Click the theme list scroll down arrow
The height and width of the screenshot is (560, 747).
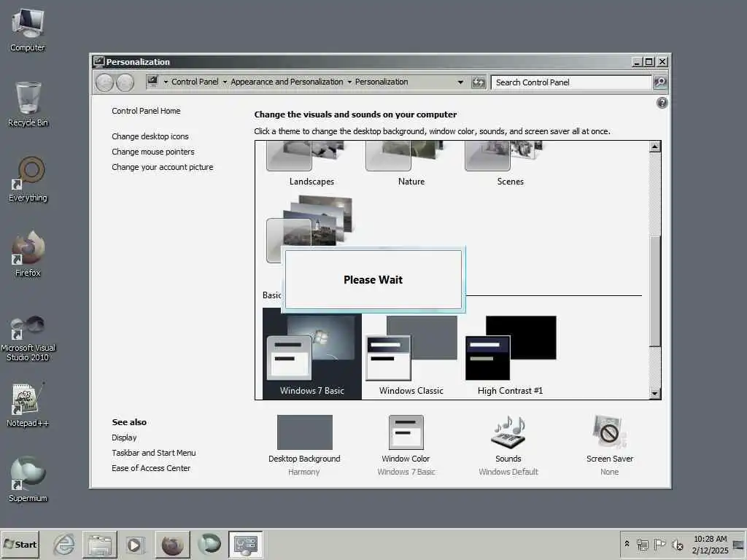click(x=655, y=393)
